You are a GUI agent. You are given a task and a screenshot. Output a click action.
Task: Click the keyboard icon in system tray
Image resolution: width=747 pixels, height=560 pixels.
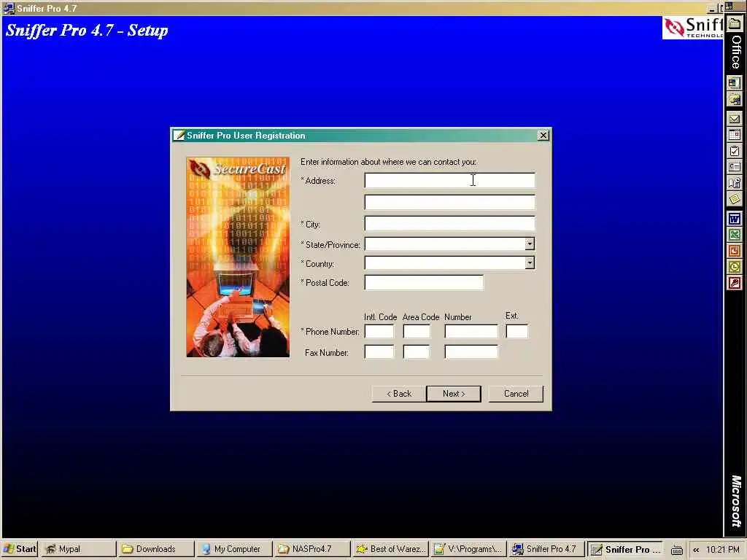[x=677, y=550]
